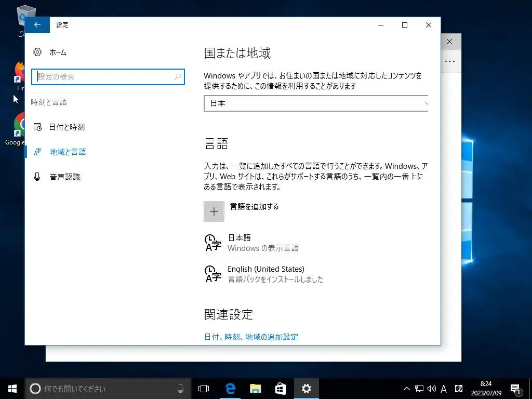The height and width of the screenshot is (399, 532).
Task: Click the language icon next to 日本語
Action: point(212,243)
